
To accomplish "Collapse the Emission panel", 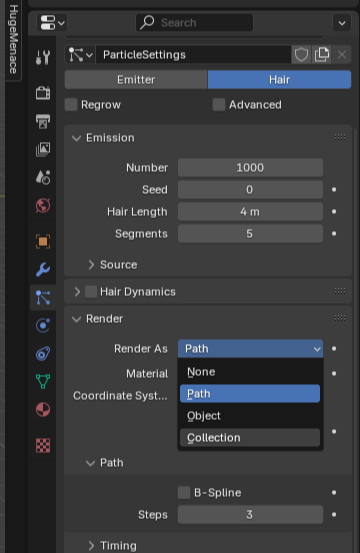I will click(x=76, y=138).
